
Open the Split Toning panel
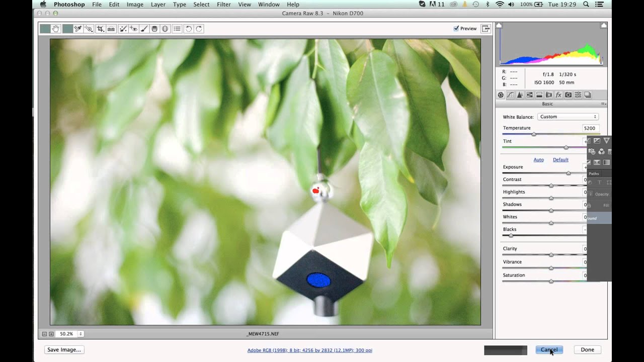tap(539, 95)
